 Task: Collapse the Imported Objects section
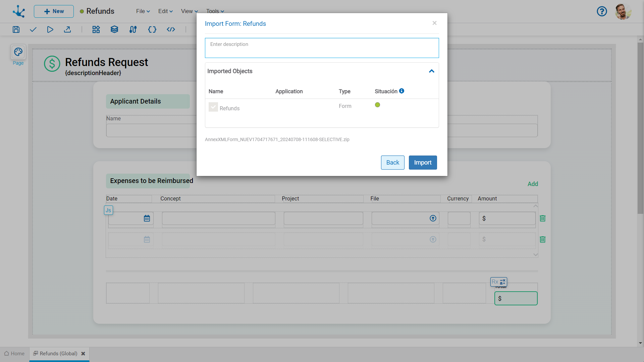point(432,71)
